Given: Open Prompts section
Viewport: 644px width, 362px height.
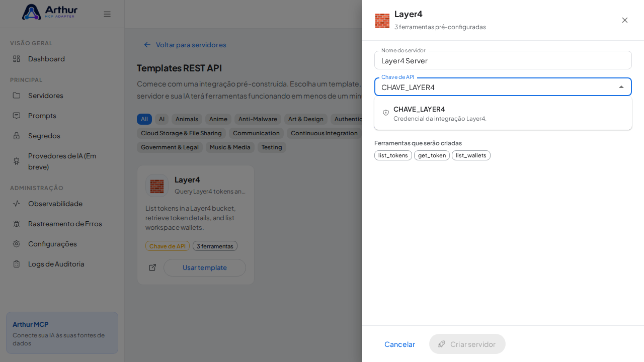Looking at the screenshot, I should pyautogui.click(x=62, y=116).
